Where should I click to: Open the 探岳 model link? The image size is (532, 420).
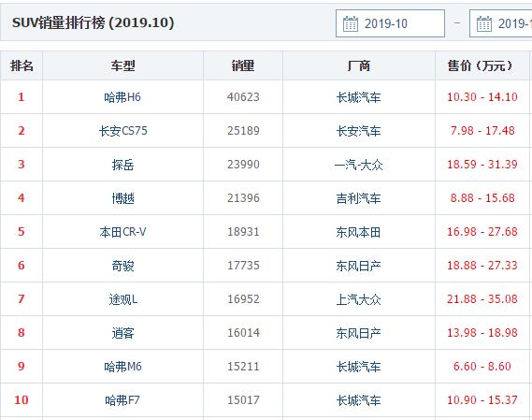point(122,165)
